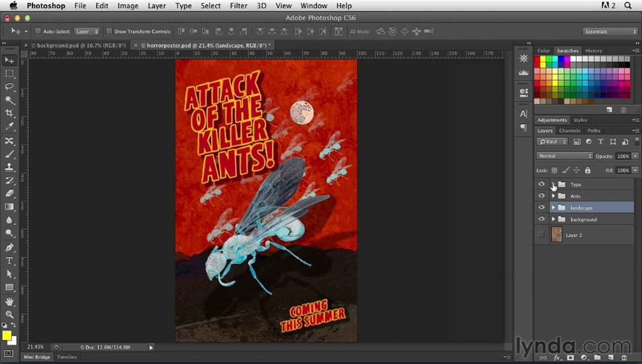Expand the landscape layer group
The image size is (642, 364).
[554, 207]
